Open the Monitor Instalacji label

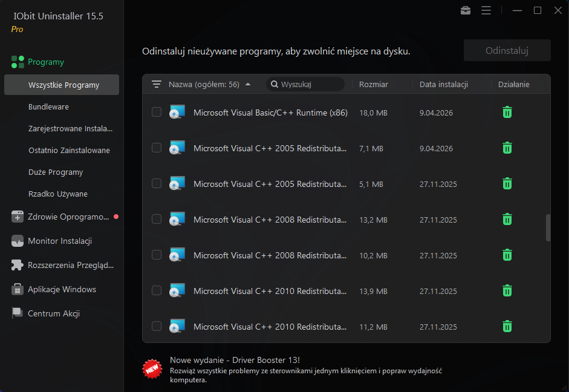[59, 241]
